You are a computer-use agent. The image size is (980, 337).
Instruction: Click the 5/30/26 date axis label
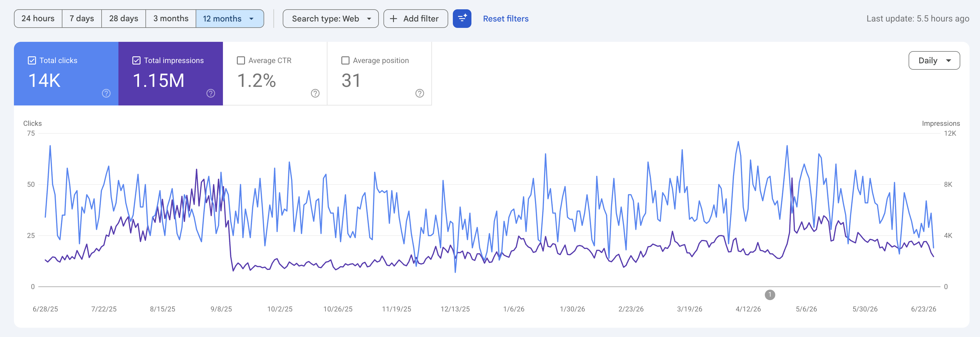pyautogui.click(x=865, y=309)
